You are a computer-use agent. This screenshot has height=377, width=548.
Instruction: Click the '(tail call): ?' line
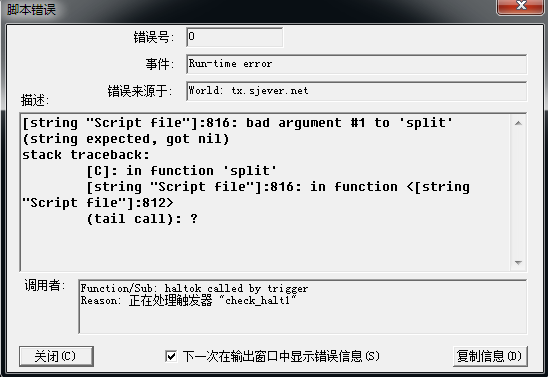pos(142,219)
